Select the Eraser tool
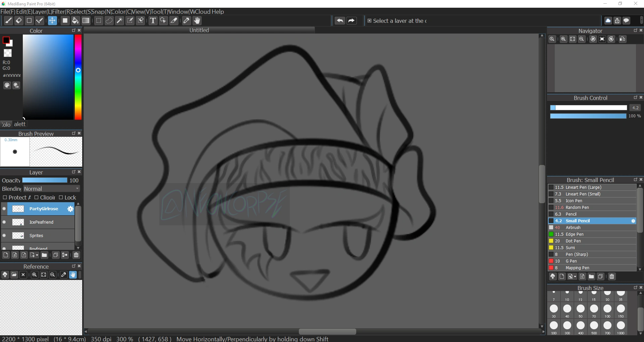 pos(19,20)
